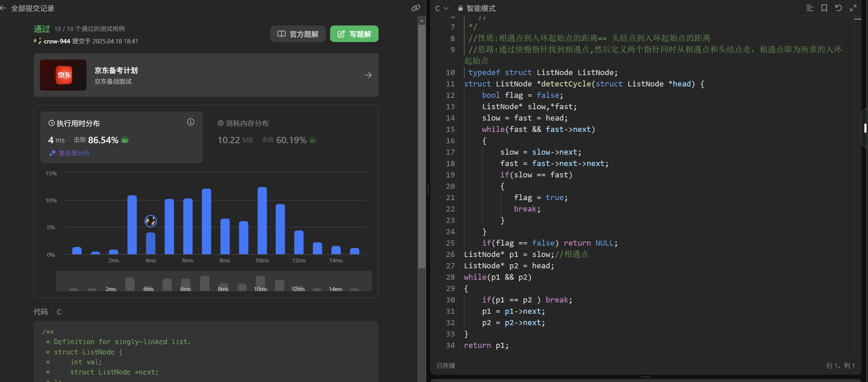The height and width of the screenshot is (382, 868).
Task: Click the 10ms bar in runtime chart
Action: [x=262, y=220]
